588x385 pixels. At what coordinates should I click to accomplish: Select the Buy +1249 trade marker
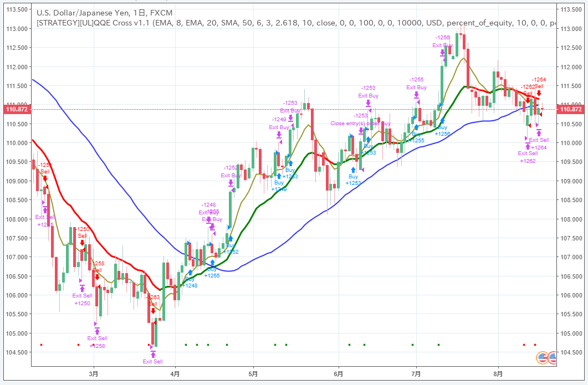pos(279,183)
